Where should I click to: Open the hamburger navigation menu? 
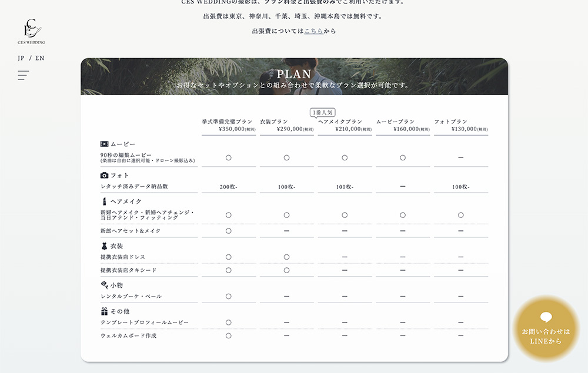coord(24,75)
